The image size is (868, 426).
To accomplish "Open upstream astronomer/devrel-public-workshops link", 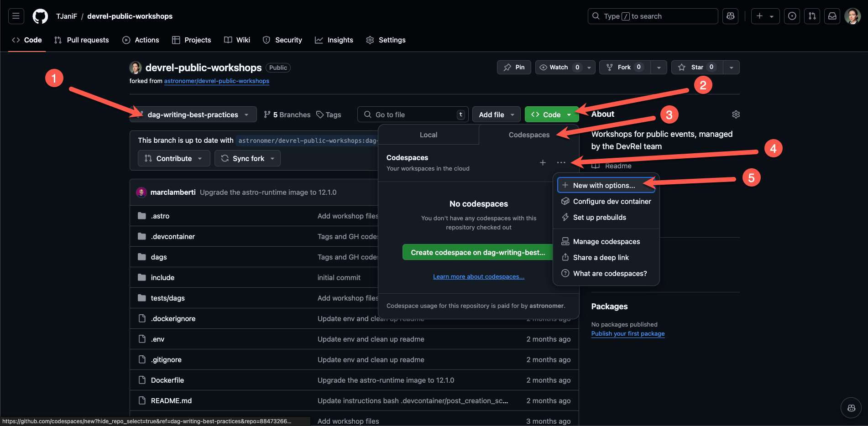I will click(x=217, y=81).
